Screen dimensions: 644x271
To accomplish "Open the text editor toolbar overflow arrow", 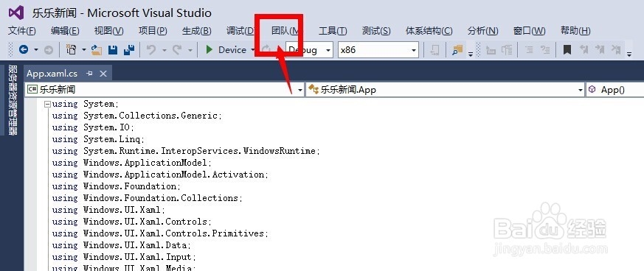I will pyautogui.click(x=629, y=54).
